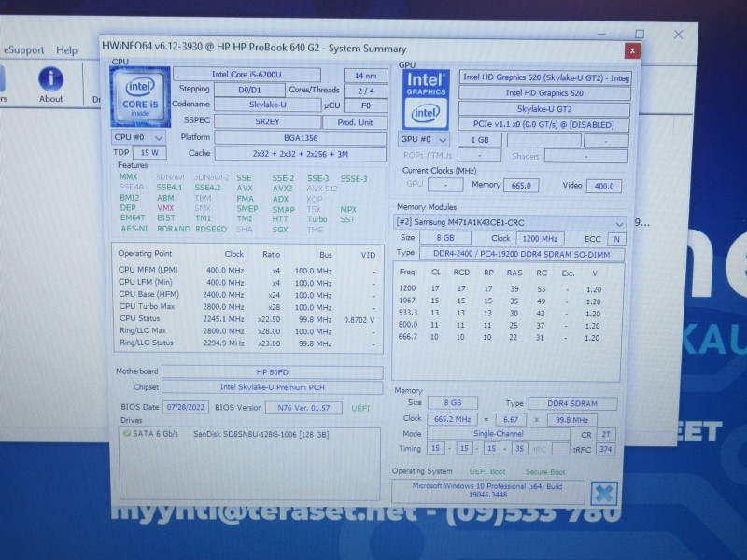
Task: Click the 1 GB GPU memory field
Action: tap(480, 140)
